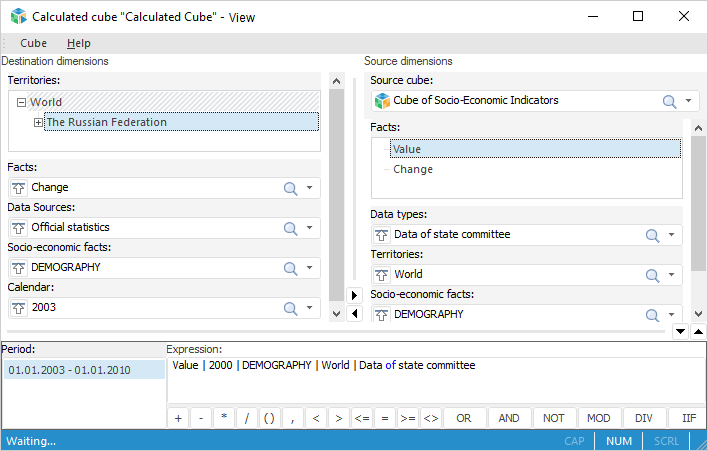Image resolution: width=708 pixels, height=451 pixels.
Task: Open the Official statistics dropdown arrow
Action: click(x=310, y=228)
